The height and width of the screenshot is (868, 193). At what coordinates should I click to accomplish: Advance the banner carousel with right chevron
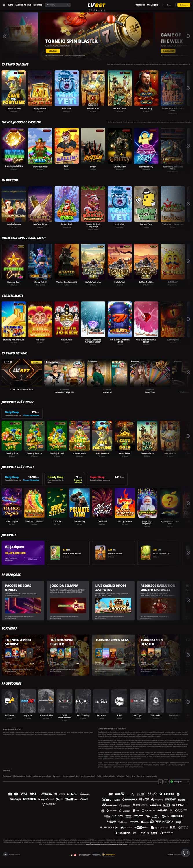[188, 36]
